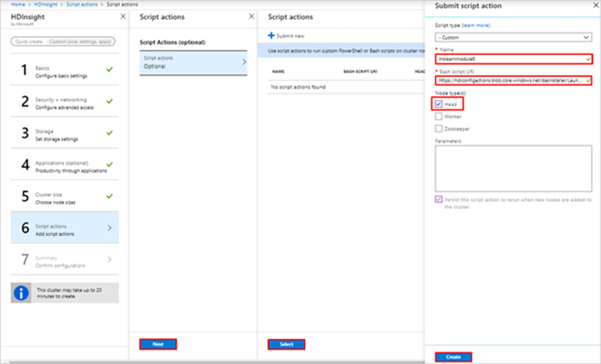This screenshot has width=601, height=364.
Task: Click green checkmark beside Cluster size step
Action: coord(109,196)
